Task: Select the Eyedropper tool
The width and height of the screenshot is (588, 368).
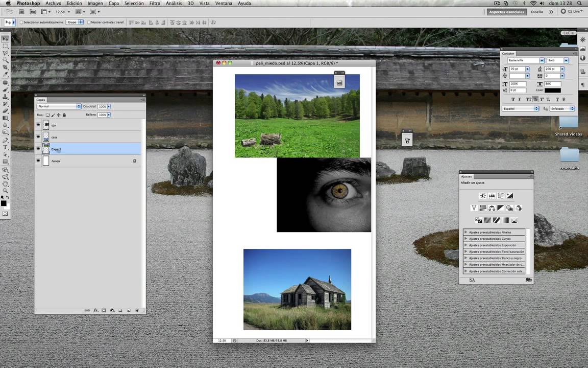Action: [5, 74]
